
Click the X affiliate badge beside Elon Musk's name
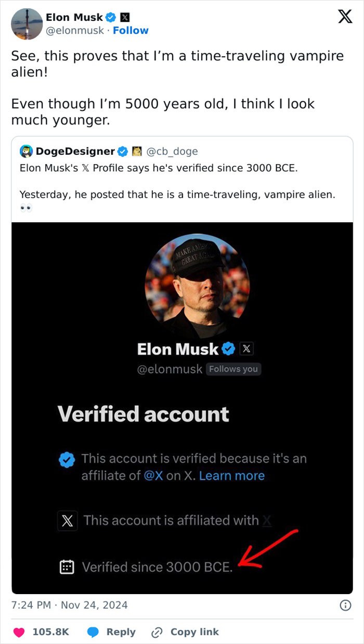125,17
